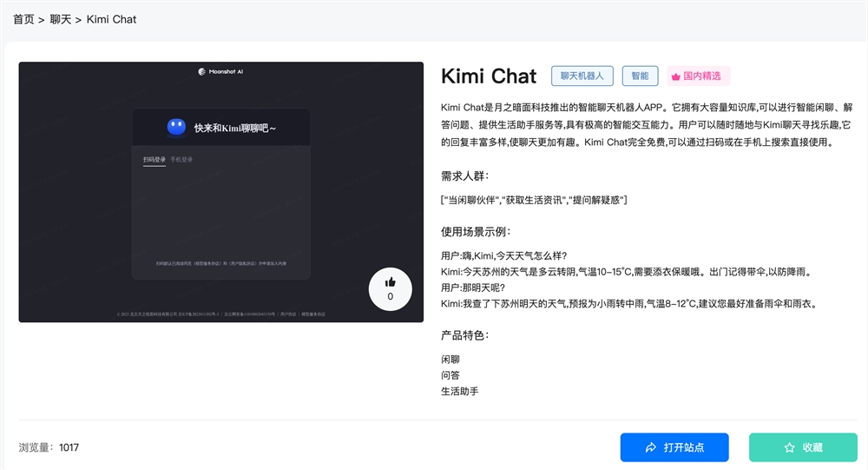Click the 产品特色 heading
The image size is (868, 470).
click(465, 335)
